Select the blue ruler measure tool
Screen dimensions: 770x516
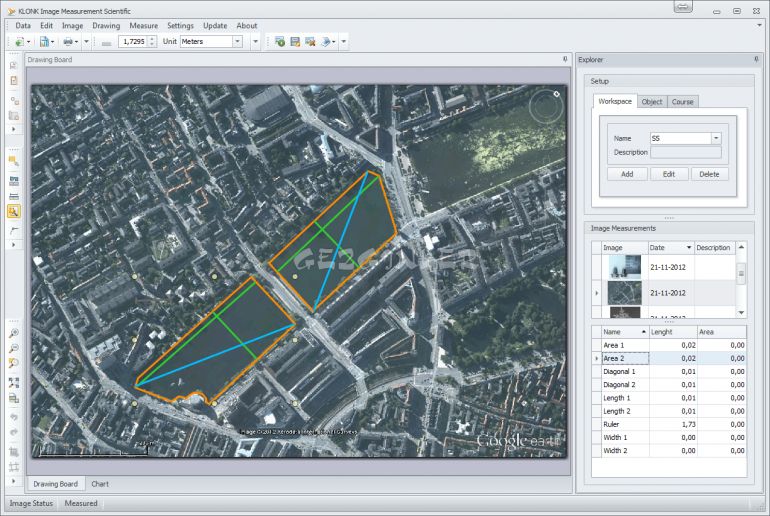[x=14, y=180]
